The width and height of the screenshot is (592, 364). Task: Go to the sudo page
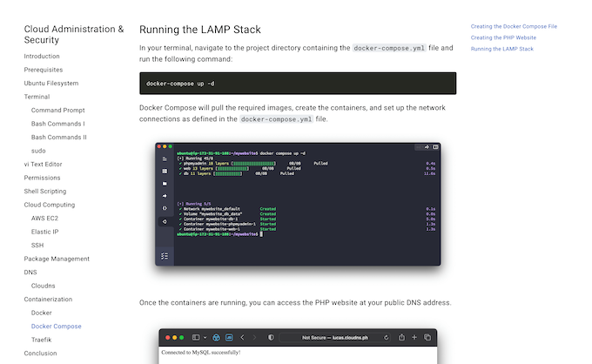click(x=38, y=151)
